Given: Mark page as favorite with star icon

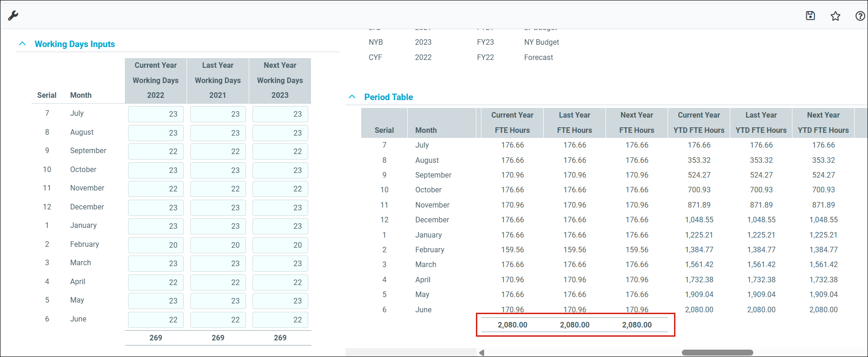Looking at the screenshot, I should pyautogui.click(x=835, y=16).
